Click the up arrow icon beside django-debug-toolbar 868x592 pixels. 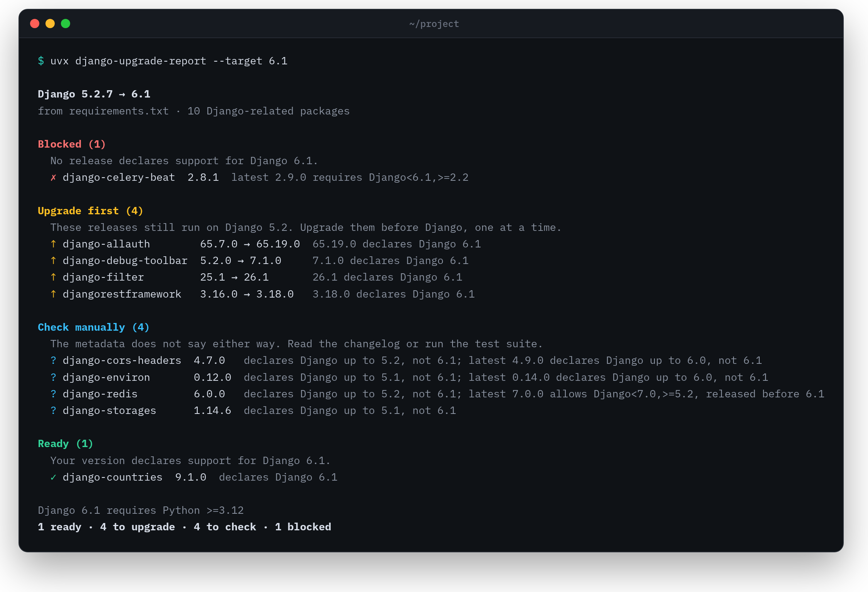pyautogui.click(x=54, y=261)
